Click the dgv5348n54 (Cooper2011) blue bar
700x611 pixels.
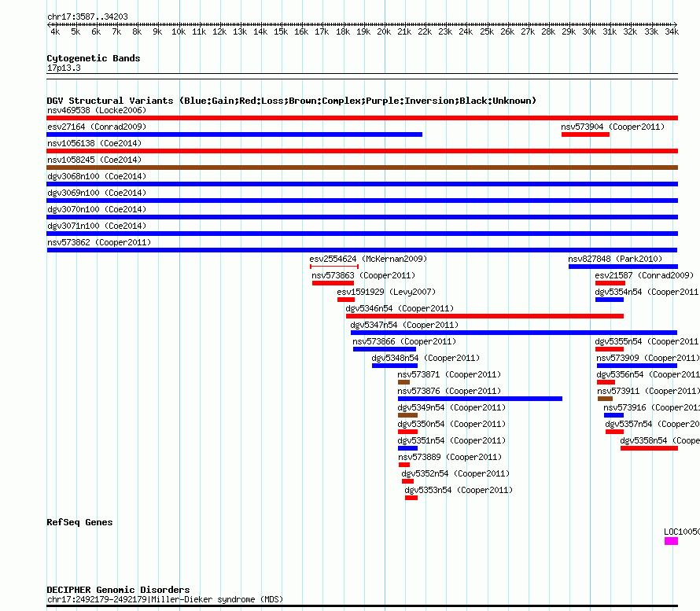pos(395,366)
